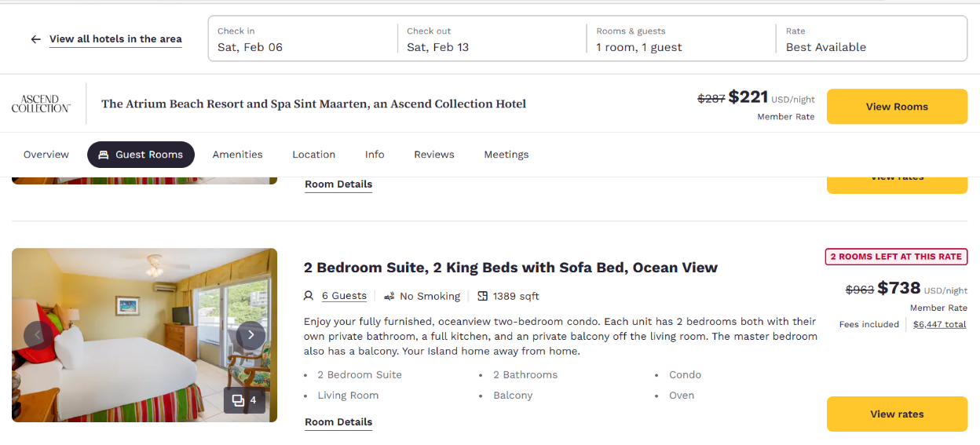Click the back arrow icon
980x445 pixels.
[35, 39]
